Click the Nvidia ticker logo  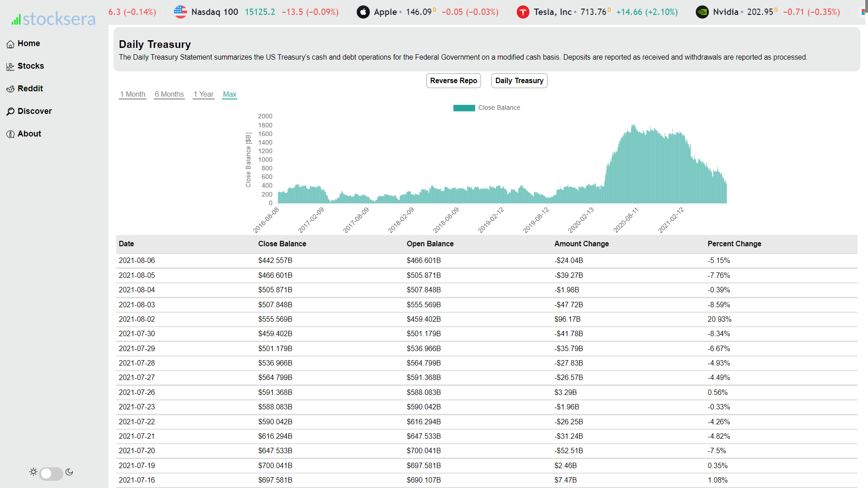pos(702,12)
